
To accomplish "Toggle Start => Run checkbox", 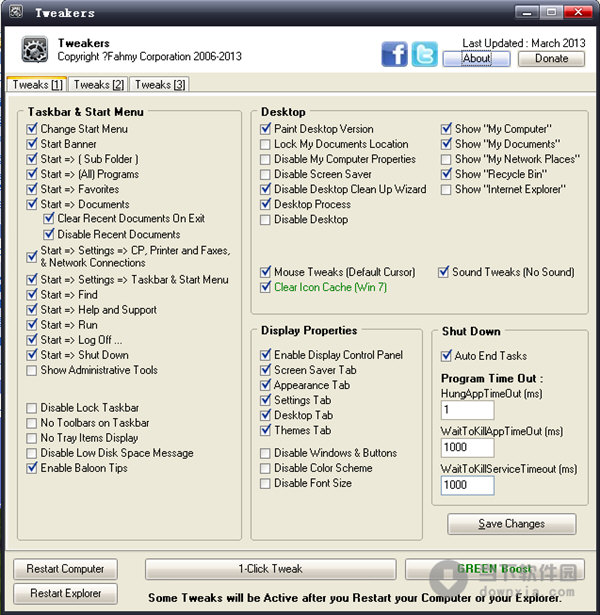I will [x=32, y=325].
